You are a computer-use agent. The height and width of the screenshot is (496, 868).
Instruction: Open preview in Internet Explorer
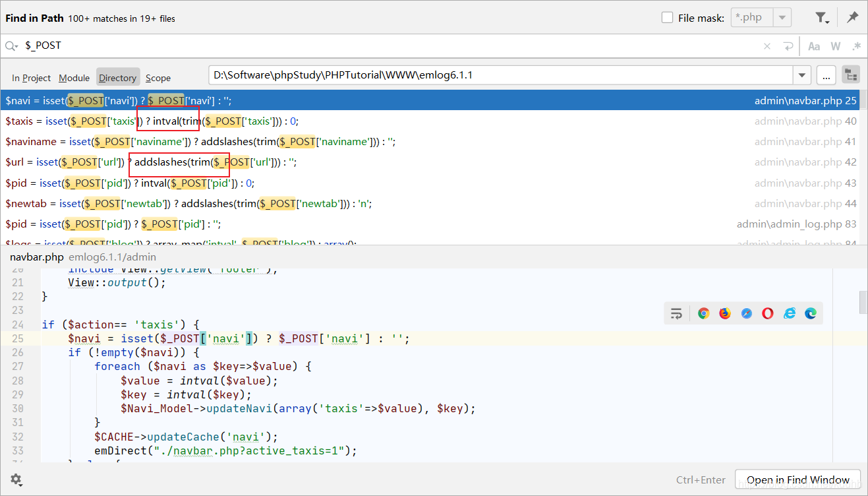tap(790, 313)
